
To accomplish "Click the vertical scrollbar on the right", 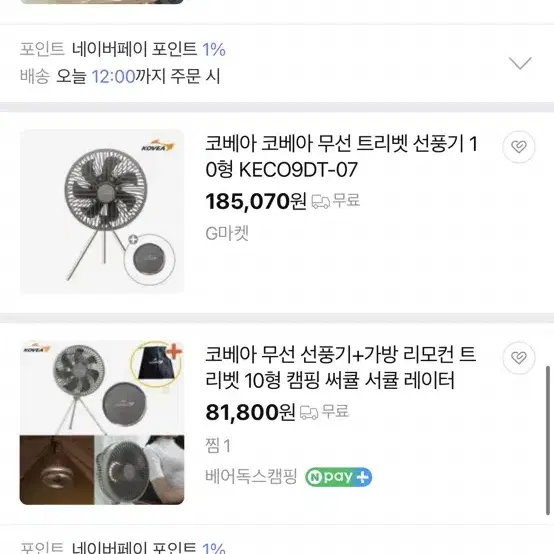I will point(548,440).
